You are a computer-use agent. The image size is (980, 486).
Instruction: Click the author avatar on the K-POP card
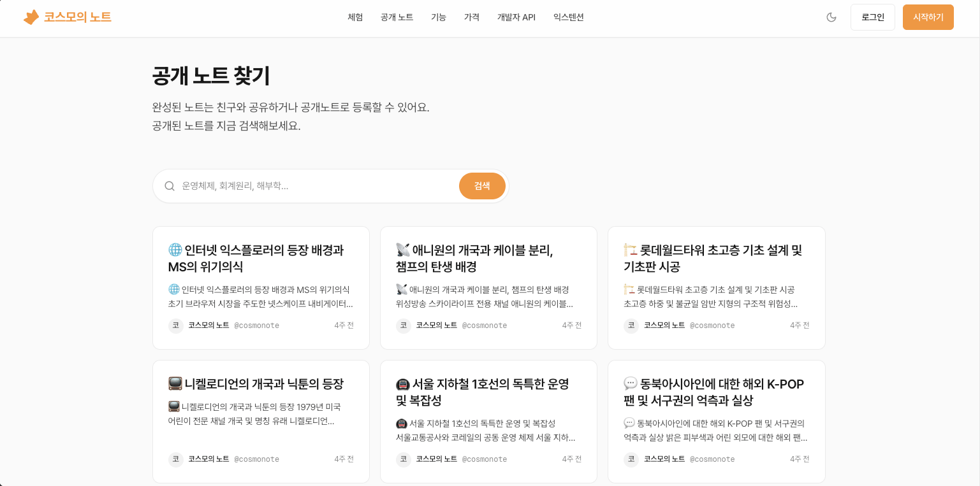click(631, 459)
